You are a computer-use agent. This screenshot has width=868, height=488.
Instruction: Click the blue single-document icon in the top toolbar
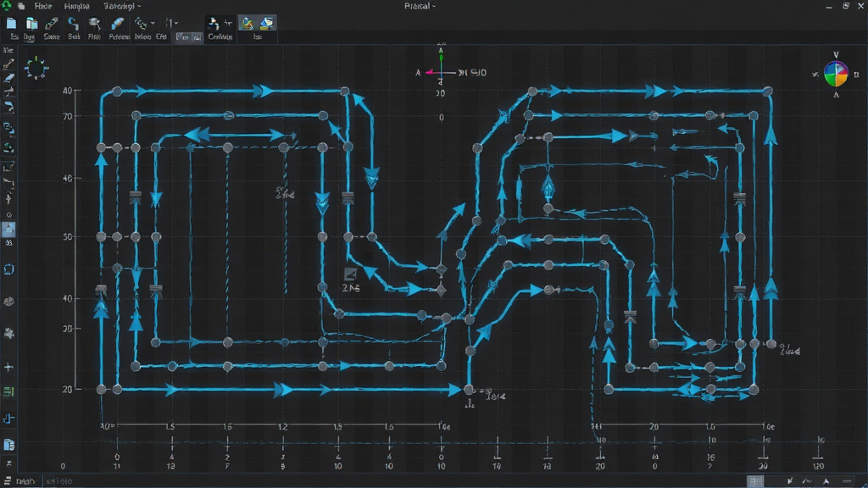click(12, 23)
